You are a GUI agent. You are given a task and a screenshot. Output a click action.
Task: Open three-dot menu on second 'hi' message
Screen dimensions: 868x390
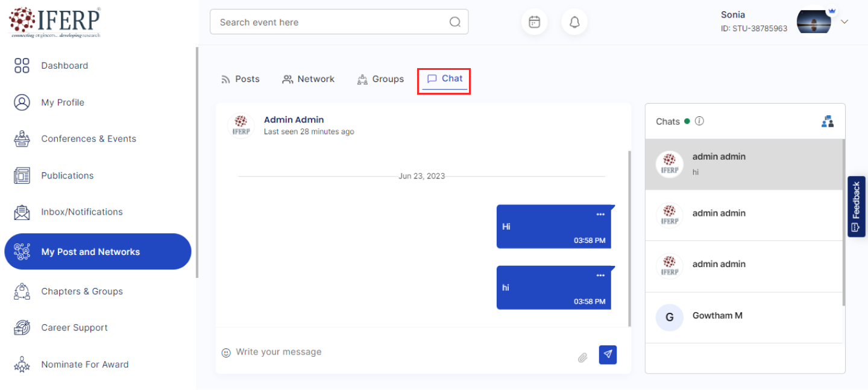(x=600, y=275)
